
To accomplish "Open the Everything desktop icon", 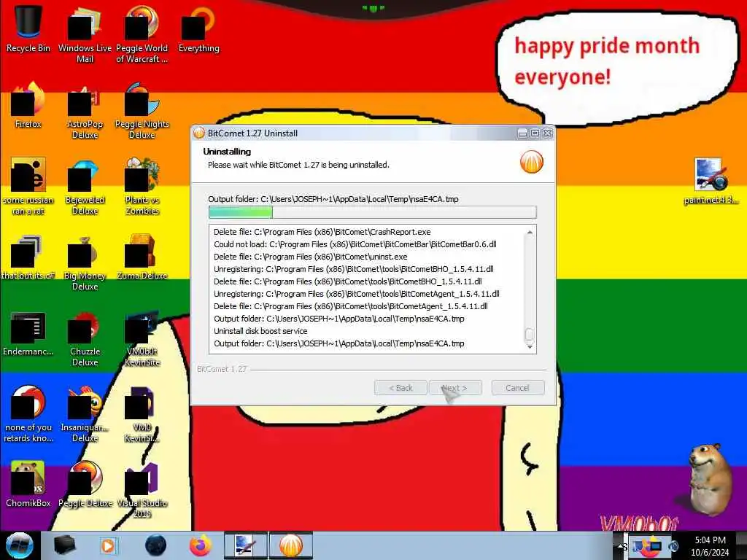I will pyautogui.click(x=198, y=28).
